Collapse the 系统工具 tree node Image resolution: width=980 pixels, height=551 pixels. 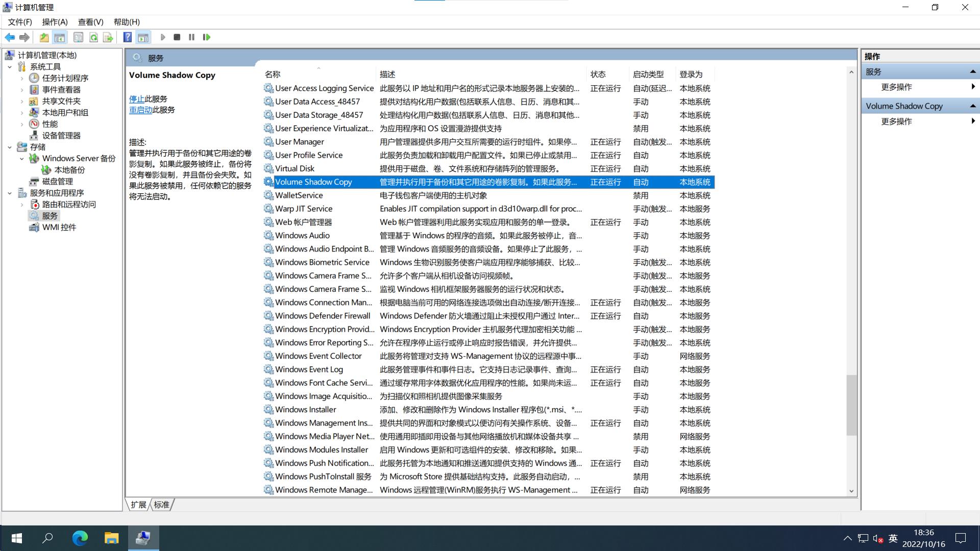click(x=9, y=67)
